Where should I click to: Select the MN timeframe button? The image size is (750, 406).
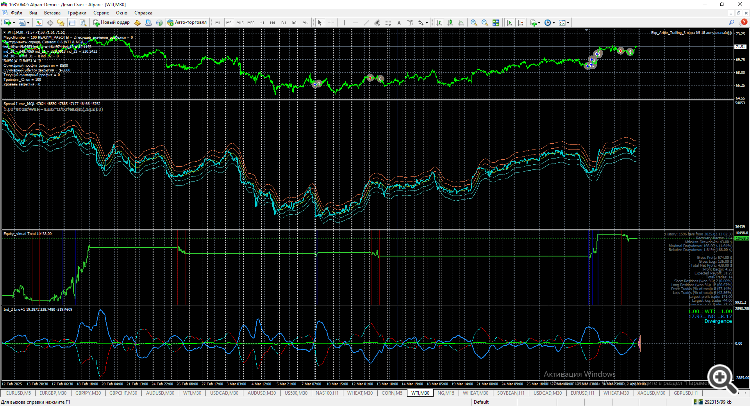[305, 22]
